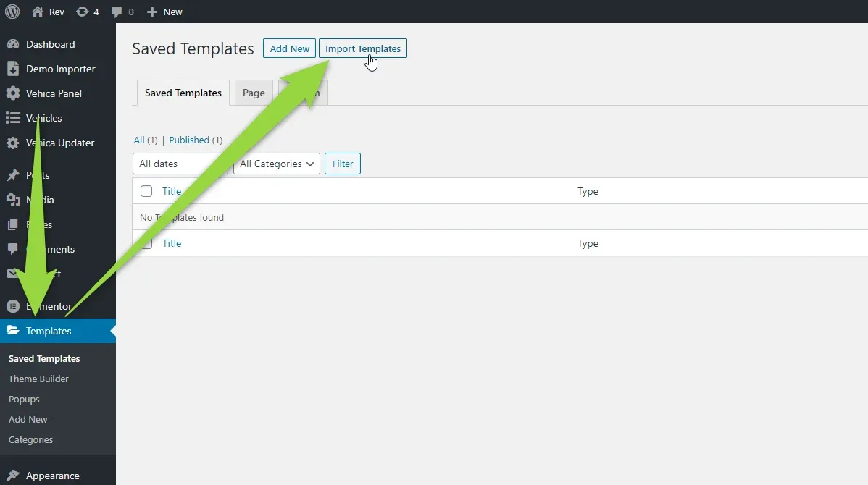This screenshot has height=485, width=868.
Task: Open Categories submenu under Templates
Action: [30, 439]
